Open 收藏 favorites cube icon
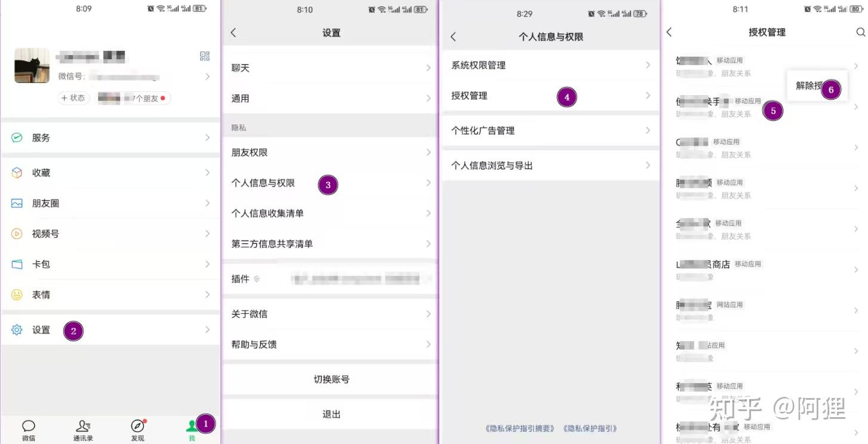The image size is (868, 444). click(x=17, y=173)
